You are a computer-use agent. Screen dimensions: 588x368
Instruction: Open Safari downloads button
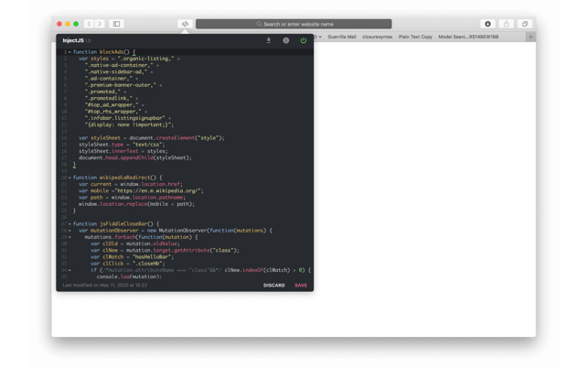click(x=487, y=24)
